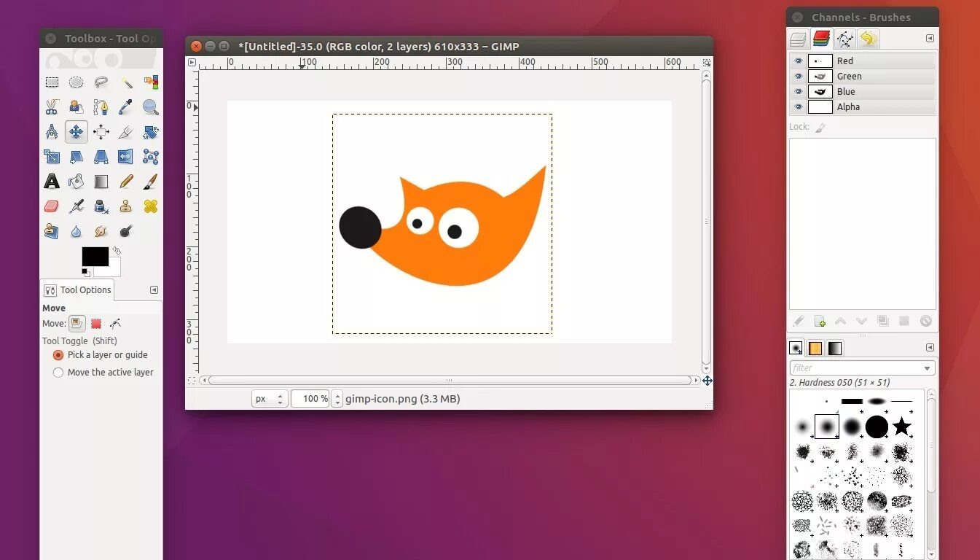The width and height of the screenshot is (980, 560).
Task: Open the Brushes dock tab menu arrow
Action: (930, 348)
